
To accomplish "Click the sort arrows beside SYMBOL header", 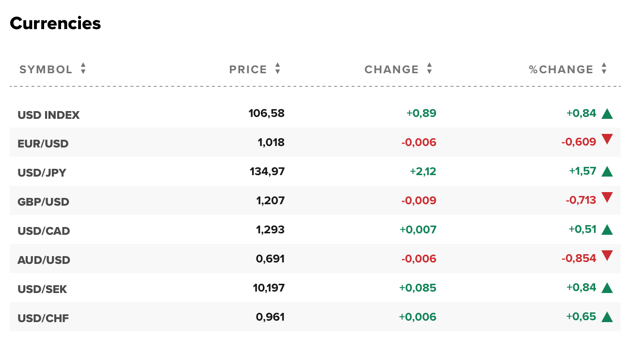I will click(83, 69).
